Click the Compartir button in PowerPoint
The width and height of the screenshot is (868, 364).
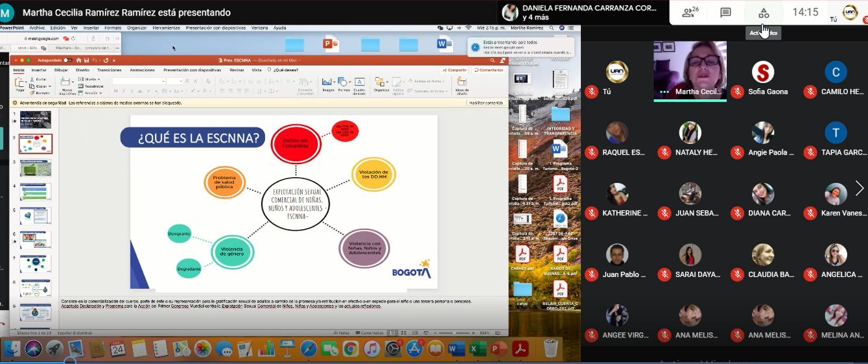pos(454,70)
